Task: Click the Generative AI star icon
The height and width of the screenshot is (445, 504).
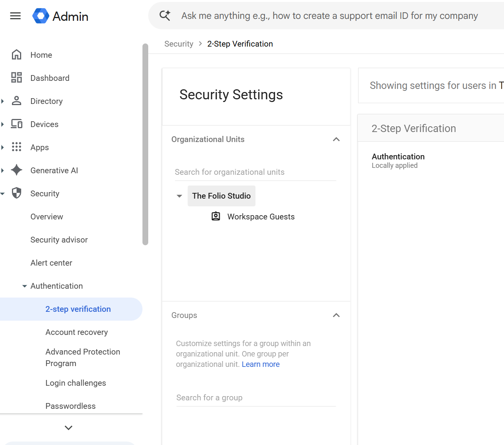Action: (x=17, y=170)
